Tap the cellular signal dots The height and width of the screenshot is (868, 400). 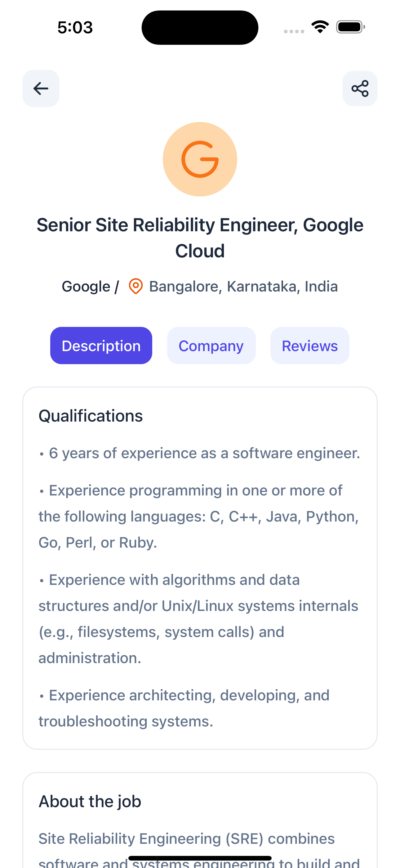click(294, 31)
